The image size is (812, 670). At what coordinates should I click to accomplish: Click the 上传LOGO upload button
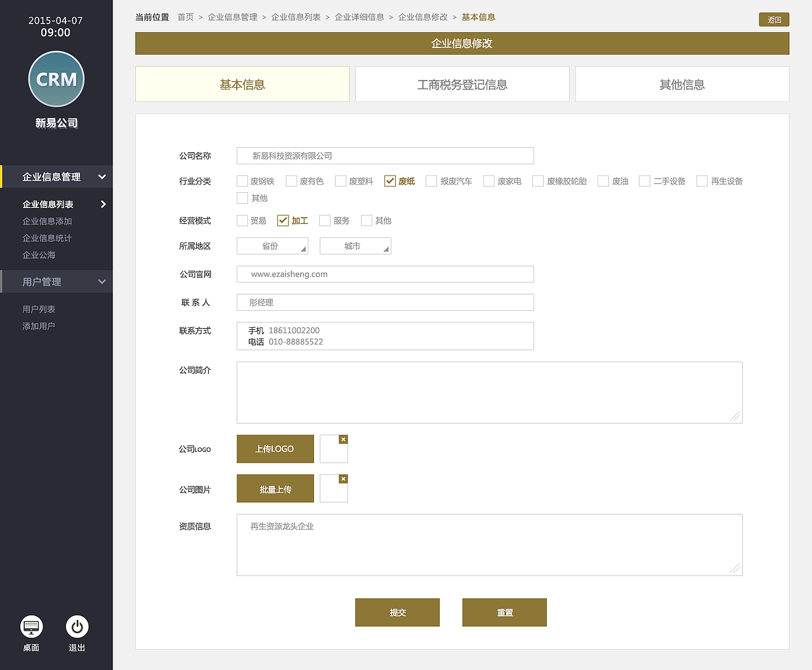(x=275, y=449)
